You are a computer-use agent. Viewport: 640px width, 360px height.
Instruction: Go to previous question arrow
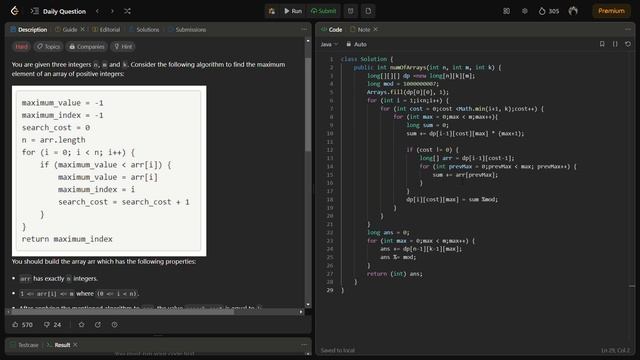pos(97,11)
